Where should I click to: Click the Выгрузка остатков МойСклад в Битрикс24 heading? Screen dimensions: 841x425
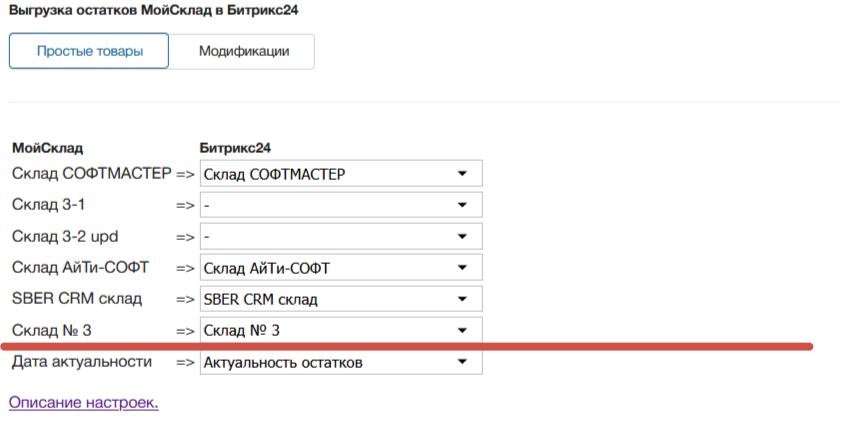154,10
